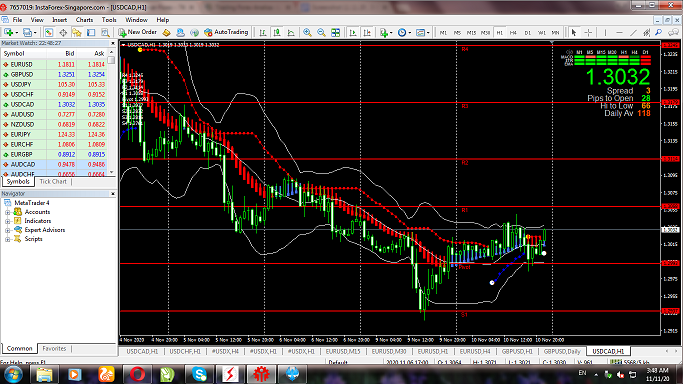Image resolution: width=683 pixels, height=384 pixels.
Task: Open the Tools menu
Action: point(109,20)
